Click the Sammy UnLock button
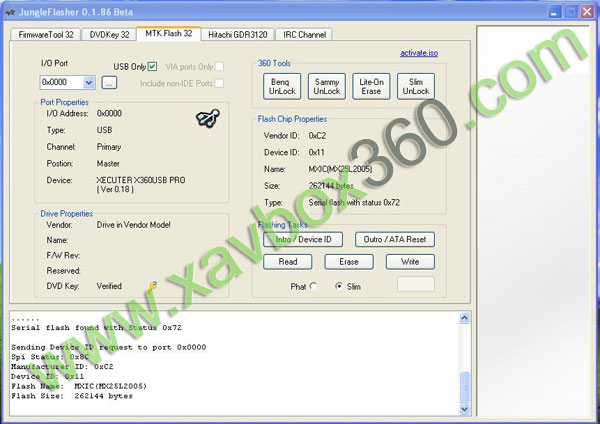Screen dimensions: 600x424 (x=327, y=86)
